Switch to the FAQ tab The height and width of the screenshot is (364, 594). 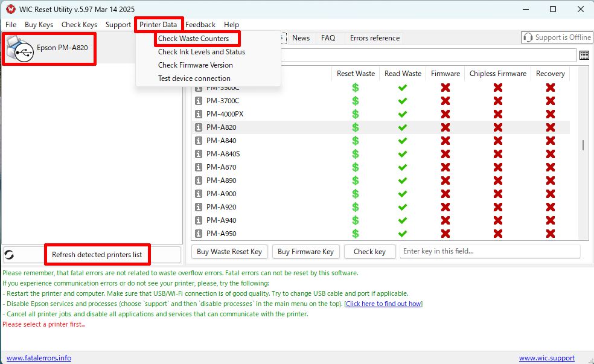click(328, 38)
